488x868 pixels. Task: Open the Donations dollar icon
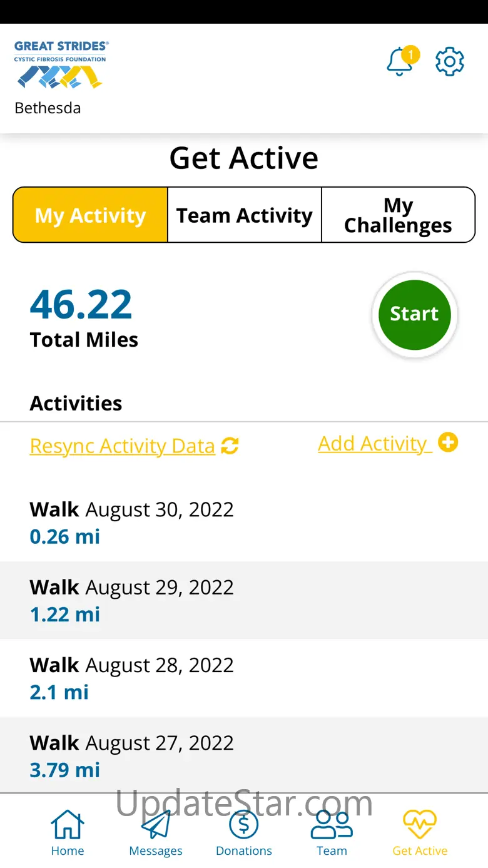tap(244, 832)
